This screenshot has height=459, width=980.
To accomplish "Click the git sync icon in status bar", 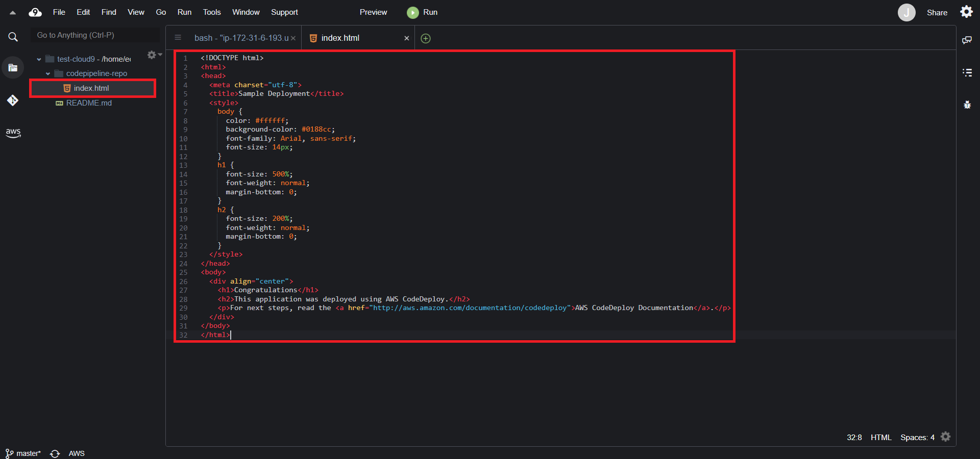I will coord(55,453).
